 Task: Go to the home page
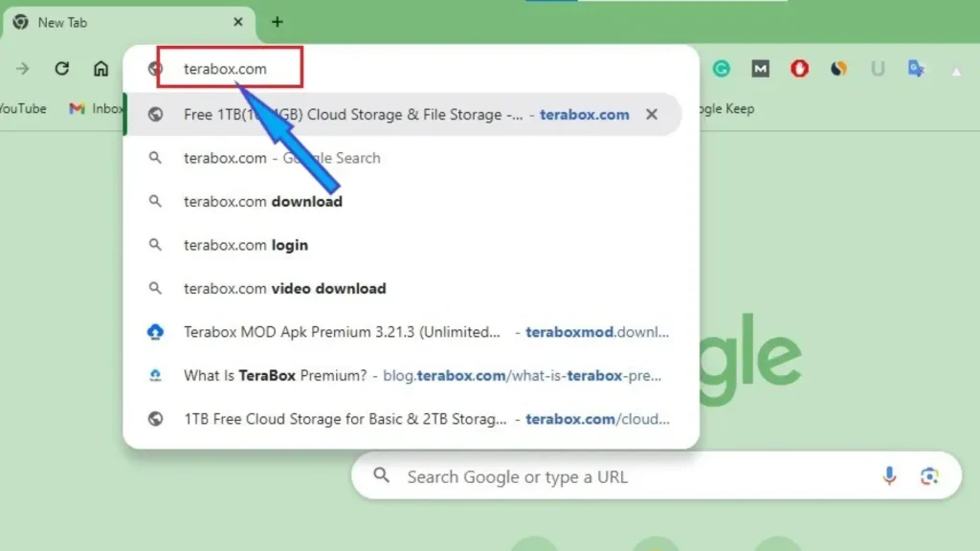click(x=100, y=69)
